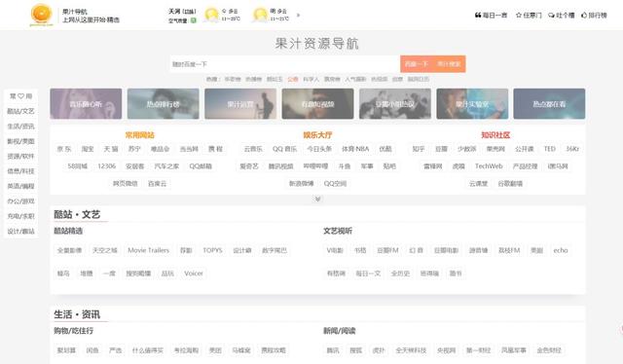The width and height of the screenshot is (623, 364).
Task: Open the QQ邮箱 link
Action: point(201,166)
